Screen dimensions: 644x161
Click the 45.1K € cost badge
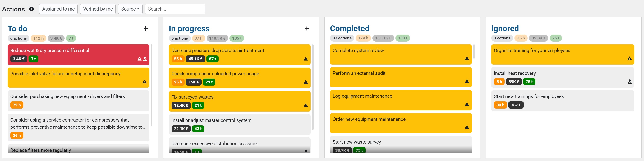coord(195,59)
